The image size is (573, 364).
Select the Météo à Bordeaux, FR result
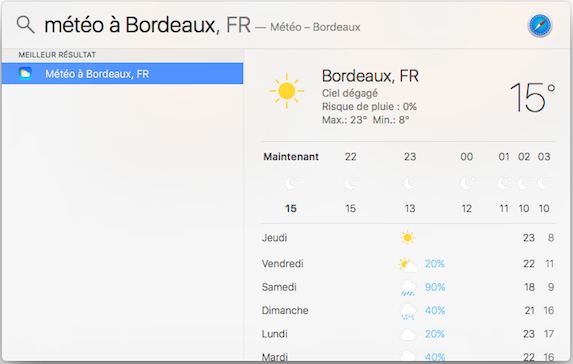pyautogui.click(x=122, y=73)
